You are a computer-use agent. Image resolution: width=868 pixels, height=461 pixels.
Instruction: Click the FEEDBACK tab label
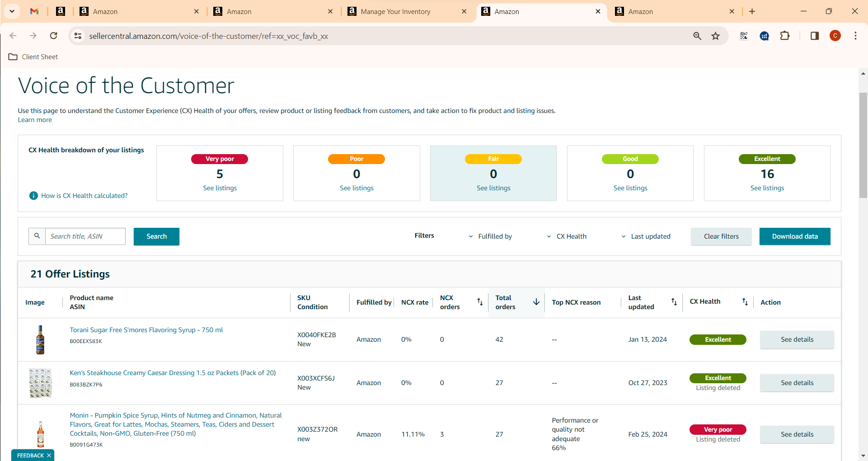pos(30,455)
